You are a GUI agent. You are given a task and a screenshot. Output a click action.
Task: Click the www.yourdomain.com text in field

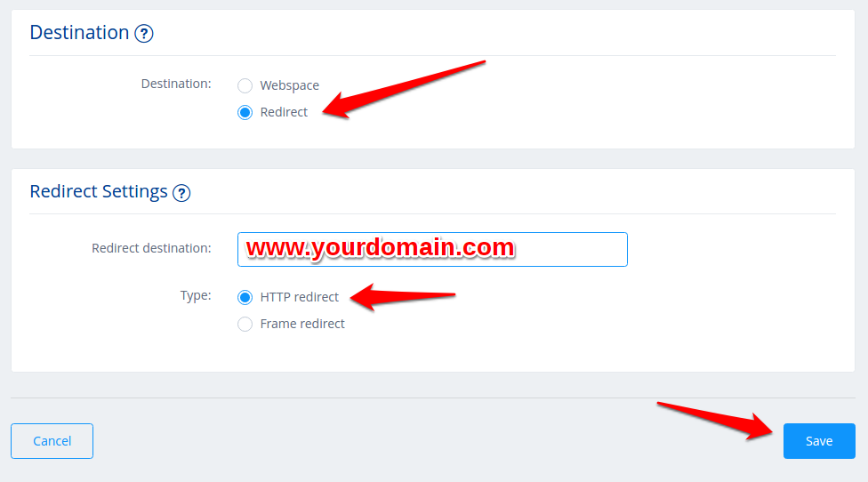(381, 247)
